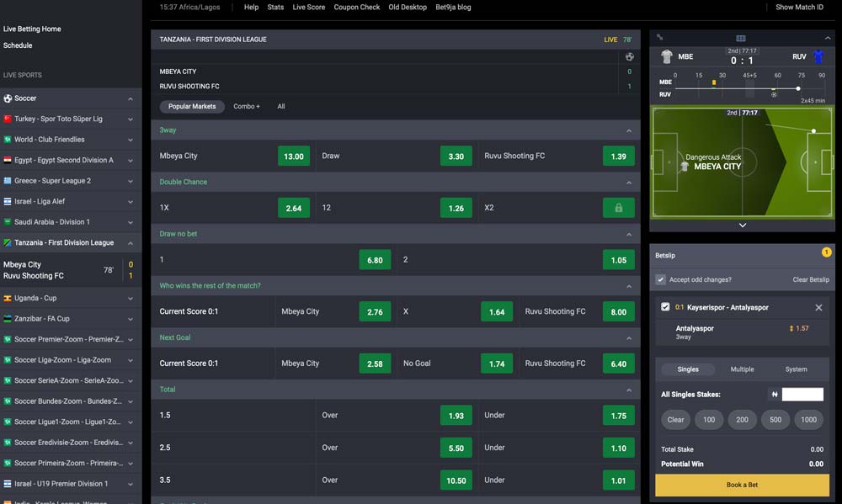Collapse the Draw no bet section
The height and width of the screenshot is (504, 842).
[x=629, y=235]
